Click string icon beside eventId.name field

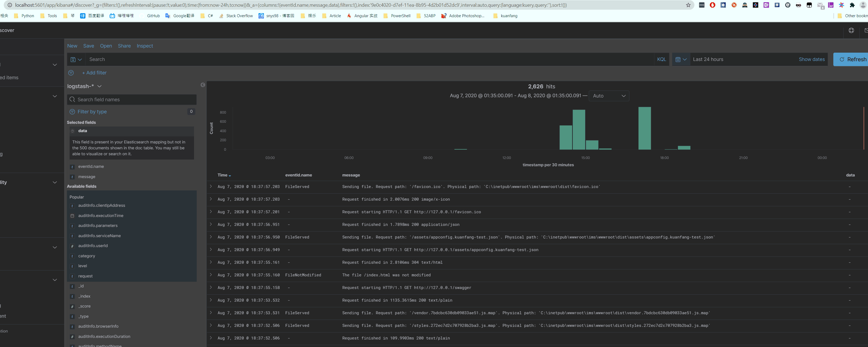click(x=72, y=167)
